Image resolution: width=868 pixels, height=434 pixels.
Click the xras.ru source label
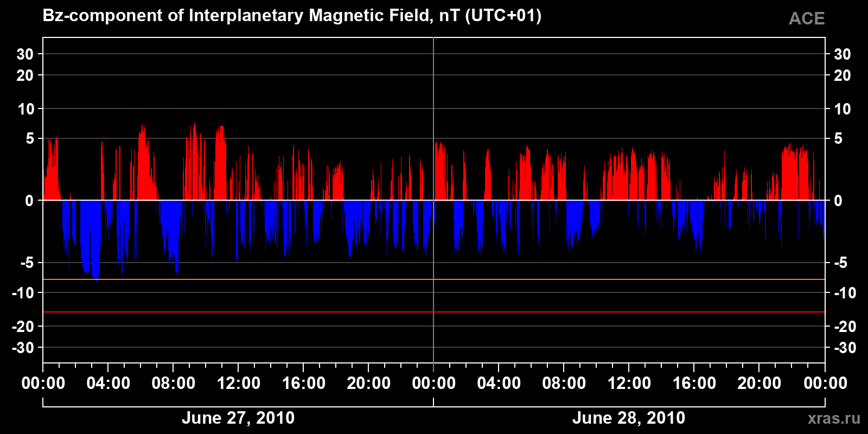834,418
